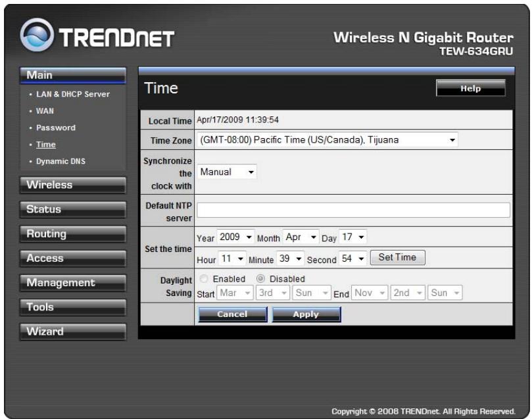The image size is (532, 419).
Task: Open the Minute 39 dropdown
Action: (x=291, y=259)
